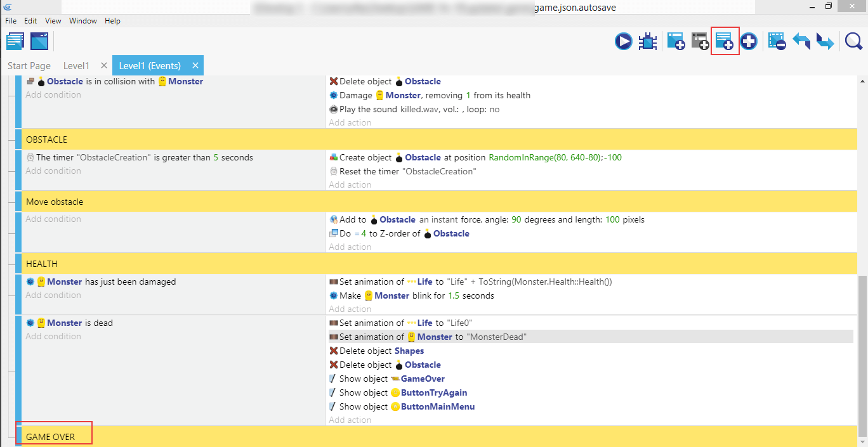Open the debugger with the bug icon

pyautogui.click(x=647, y=42)
